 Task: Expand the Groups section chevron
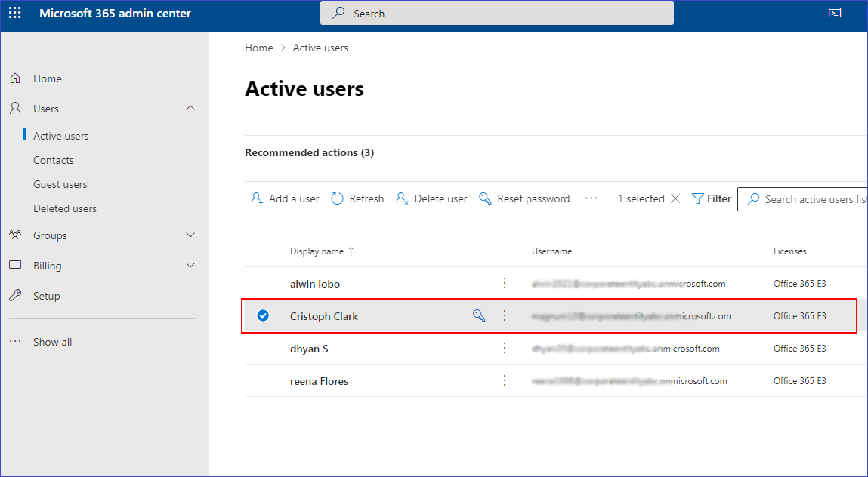click(x=190, y=235)
